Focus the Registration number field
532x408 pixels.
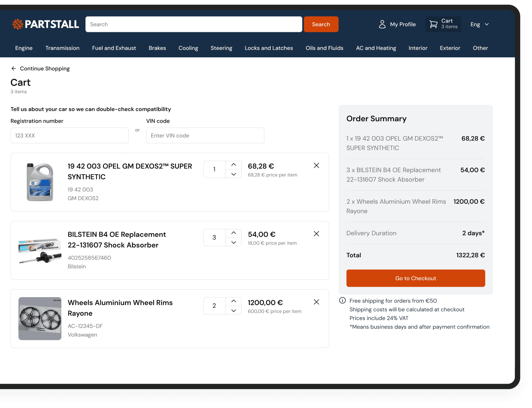coord(69,135)
